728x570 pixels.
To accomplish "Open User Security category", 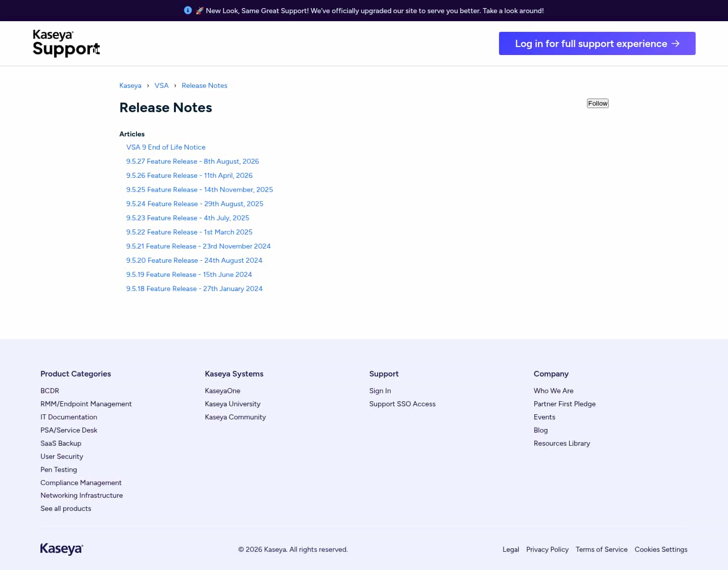I will (62, 456).
